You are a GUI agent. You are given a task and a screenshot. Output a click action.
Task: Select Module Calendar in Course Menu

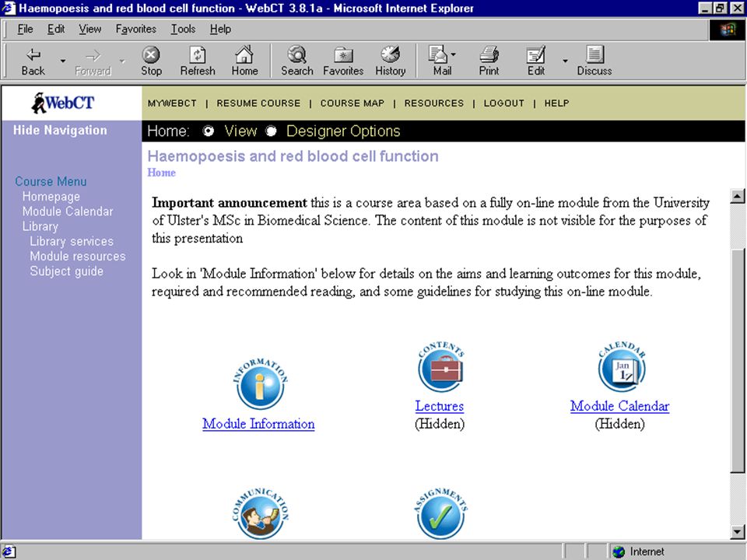[68, 212]
